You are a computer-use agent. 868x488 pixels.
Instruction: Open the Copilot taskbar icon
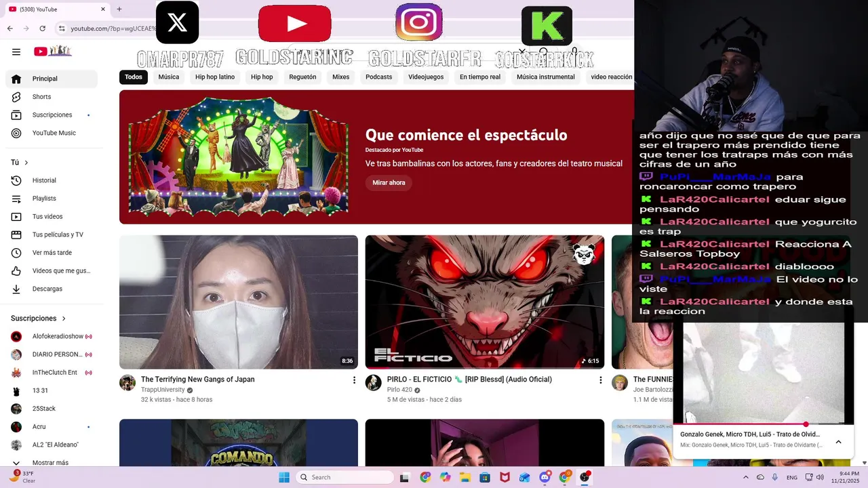(445, 477)
